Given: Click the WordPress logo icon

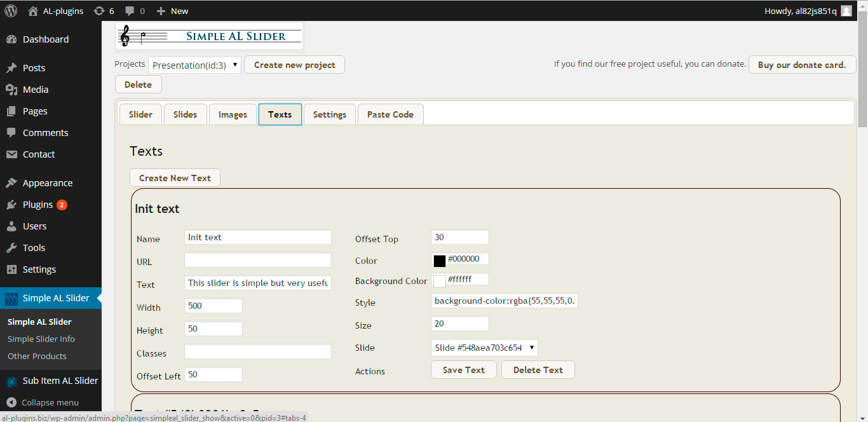Looking at the screenshot, I should point(11,10).
